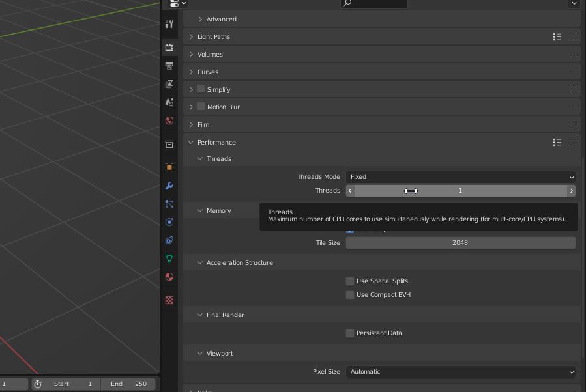Image resolution: width=586 pixels, height=392 pixels.
Task: Open Performance presets list icon
Action: pos(557,142)
